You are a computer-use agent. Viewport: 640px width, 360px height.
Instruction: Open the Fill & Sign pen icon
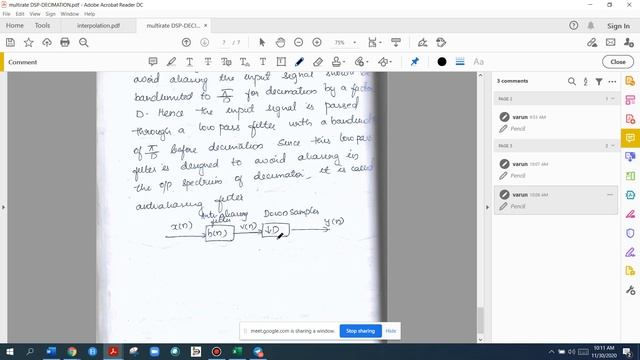tap(422, 42)
